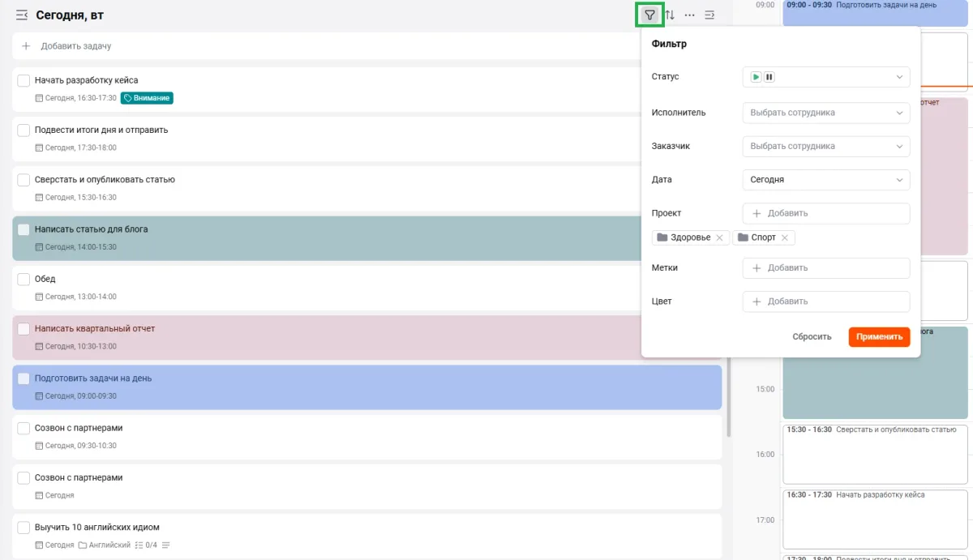Open the Дата dropdown showing Сегодня
The image size is (973, 560).
(x=825, y=180)
